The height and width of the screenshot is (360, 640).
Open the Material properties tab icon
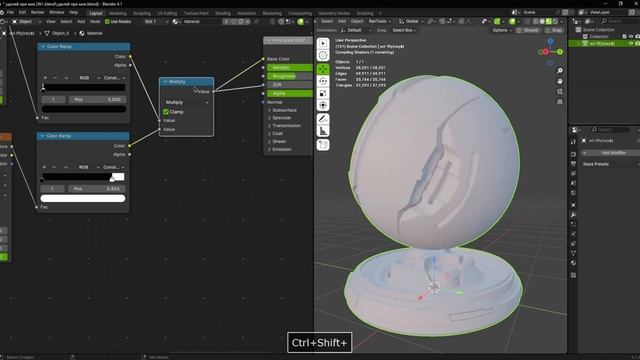(x=573, y=263)
